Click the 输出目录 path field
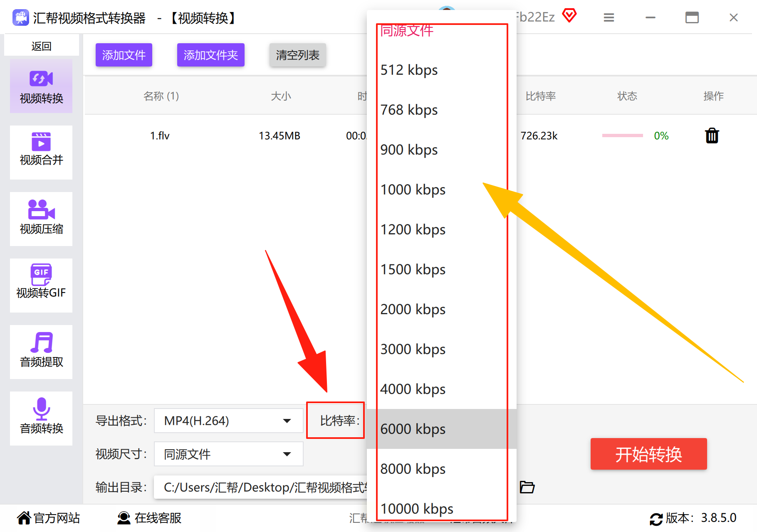This screenshot has width=757, height=532. [261, 487]
